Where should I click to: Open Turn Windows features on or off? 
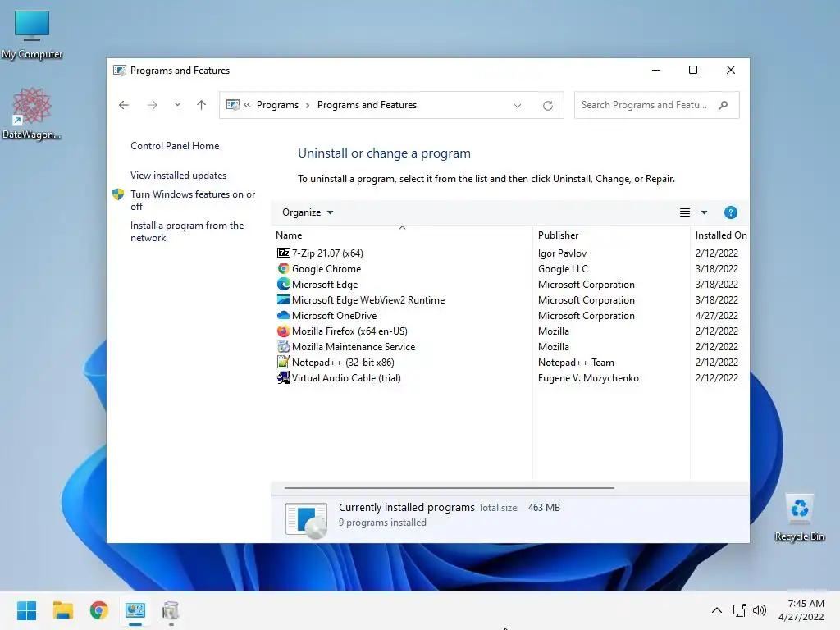point(193,200)
